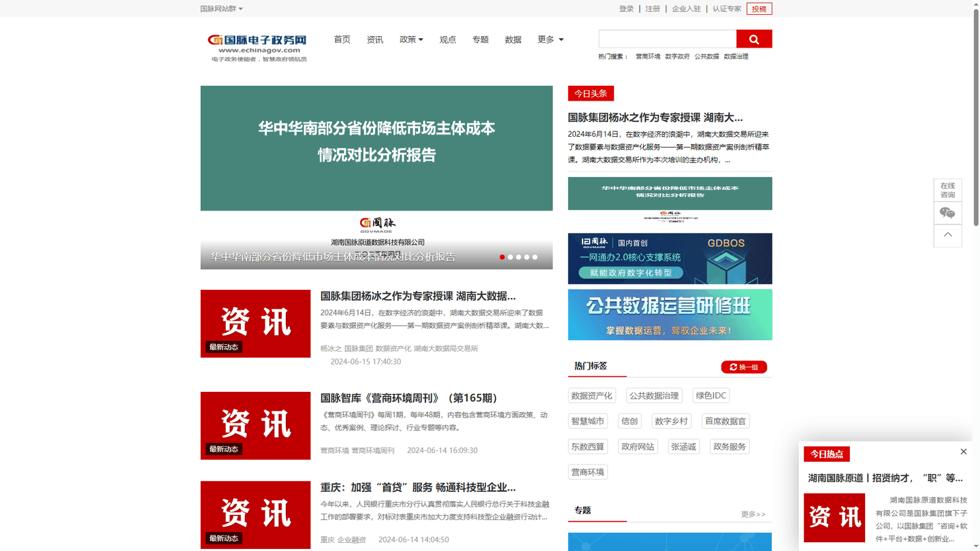Viewport: 980px width, 551px height.
Task: Select the 营商环境 tag in 热门标签
Action: [588, 472]
